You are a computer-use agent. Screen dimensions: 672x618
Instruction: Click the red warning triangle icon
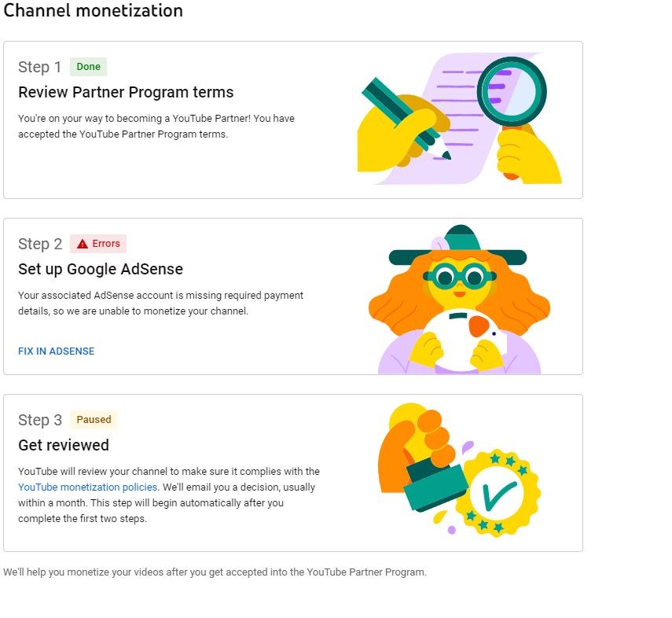point(83,244)
